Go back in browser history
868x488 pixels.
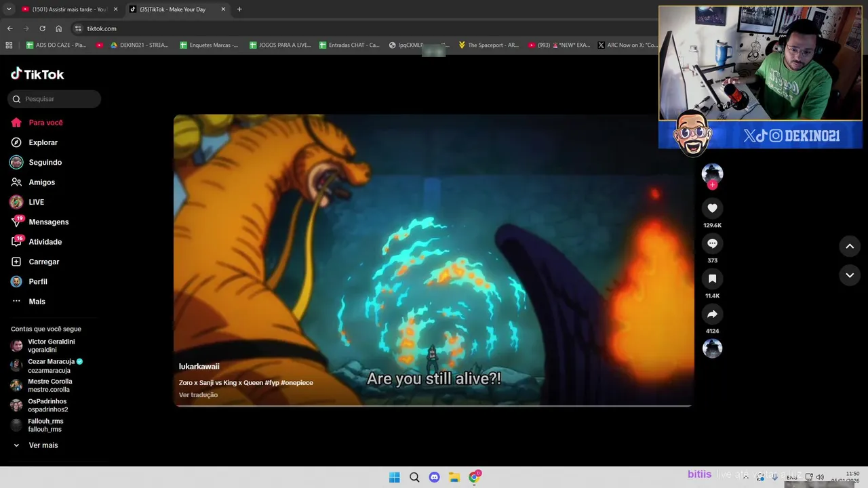click(9, 28)
